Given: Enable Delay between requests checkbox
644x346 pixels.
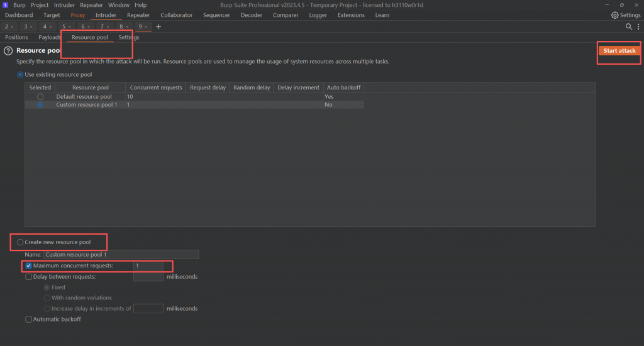Looking at the screenshot, I should coord(28,277).
